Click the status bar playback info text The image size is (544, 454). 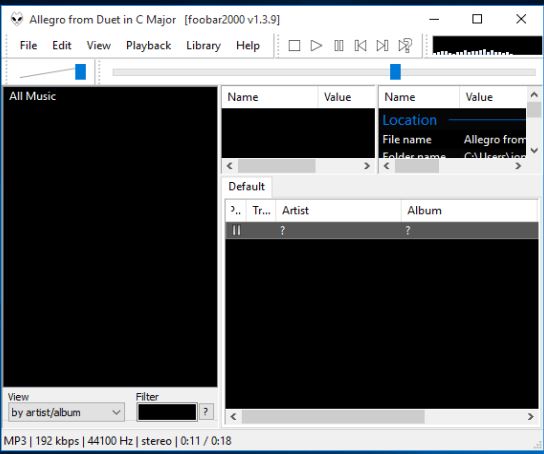[x=117, y=441]
